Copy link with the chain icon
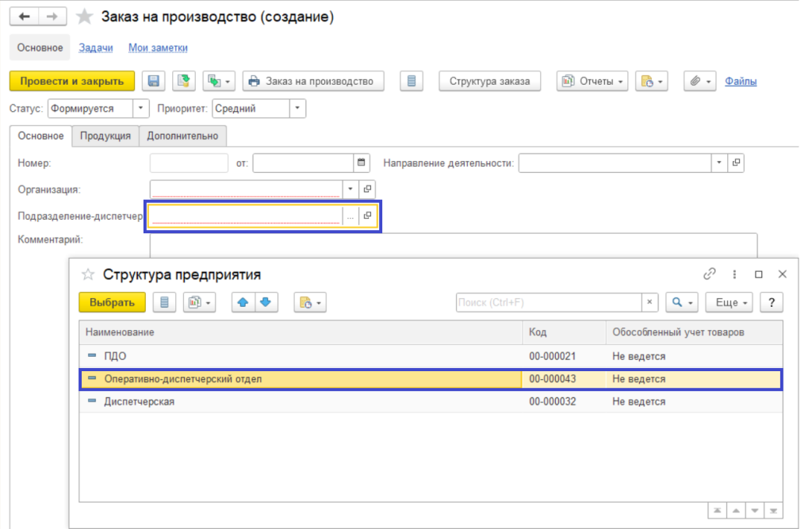The image size is (812, 529). (x=710, y=274)
